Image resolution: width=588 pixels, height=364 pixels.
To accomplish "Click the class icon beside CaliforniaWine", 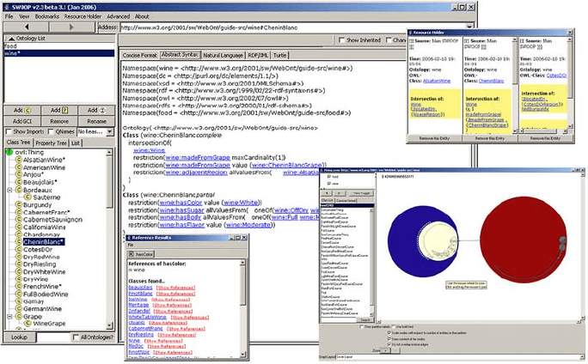I will click(18, 227).
